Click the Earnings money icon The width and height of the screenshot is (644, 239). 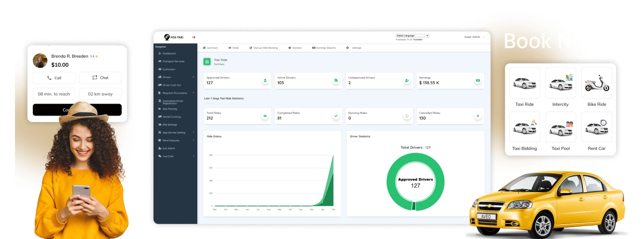(478, 80)
